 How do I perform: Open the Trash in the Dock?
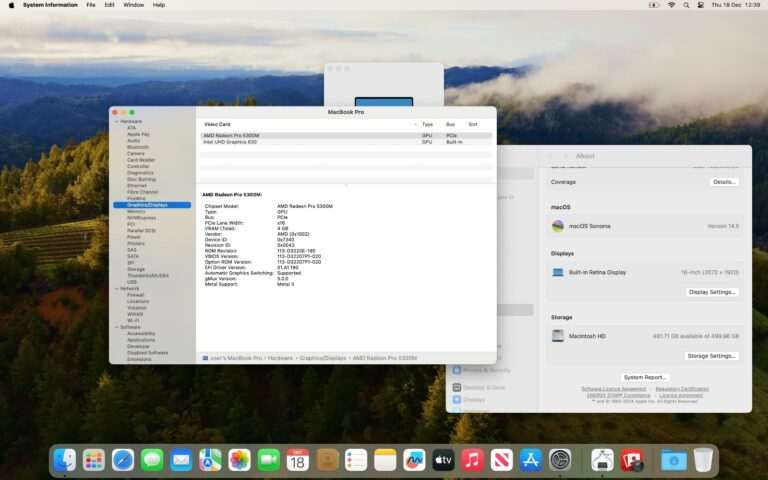click(703, 460)
